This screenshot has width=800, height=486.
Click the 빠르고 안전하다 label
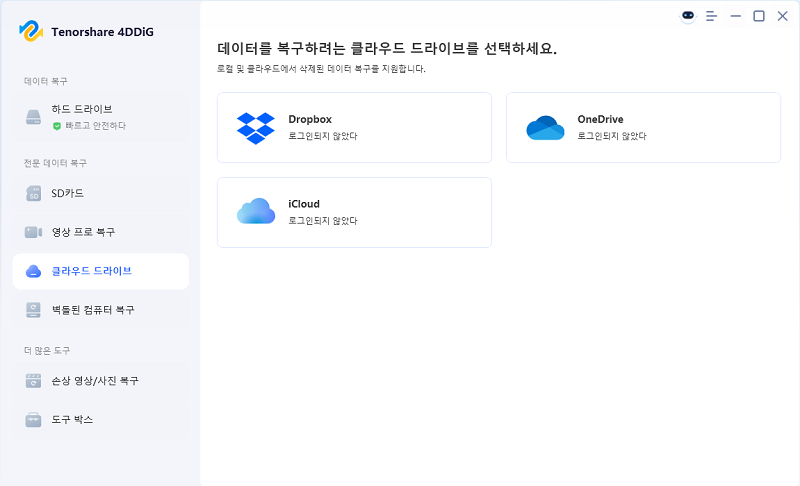click(95, 126)
